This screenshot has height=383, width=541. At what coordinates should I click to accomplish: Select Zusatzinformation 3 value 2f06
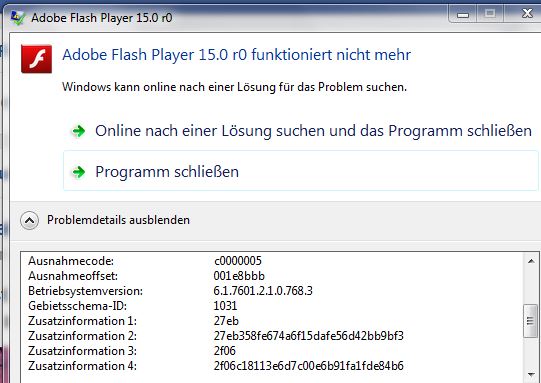tap(225, 351)
